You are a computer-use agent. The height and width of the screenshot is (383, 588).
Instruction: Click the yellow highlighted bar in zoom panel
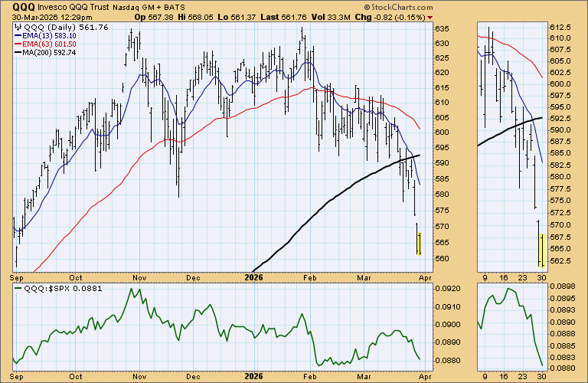(541, 250)
